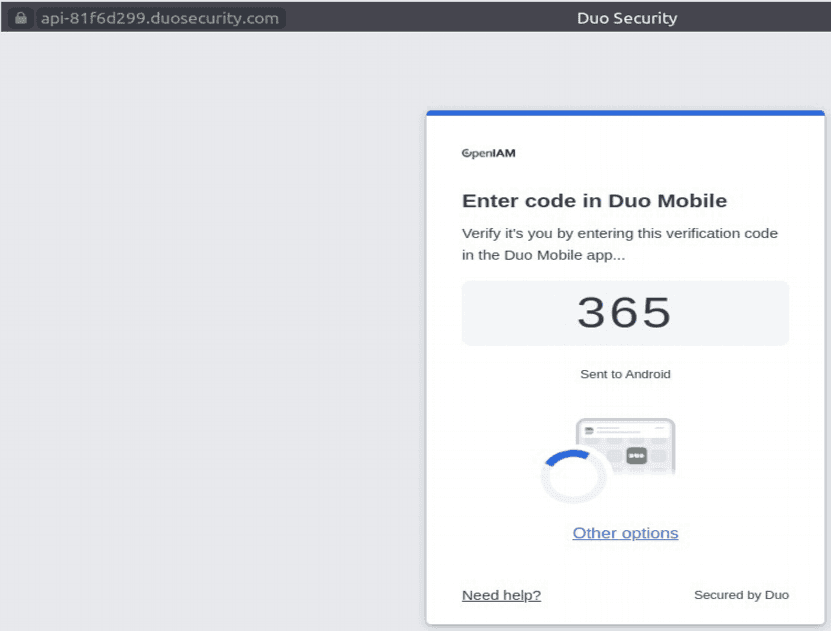Click the blue top bar of the Duo card

coord(625,113)
